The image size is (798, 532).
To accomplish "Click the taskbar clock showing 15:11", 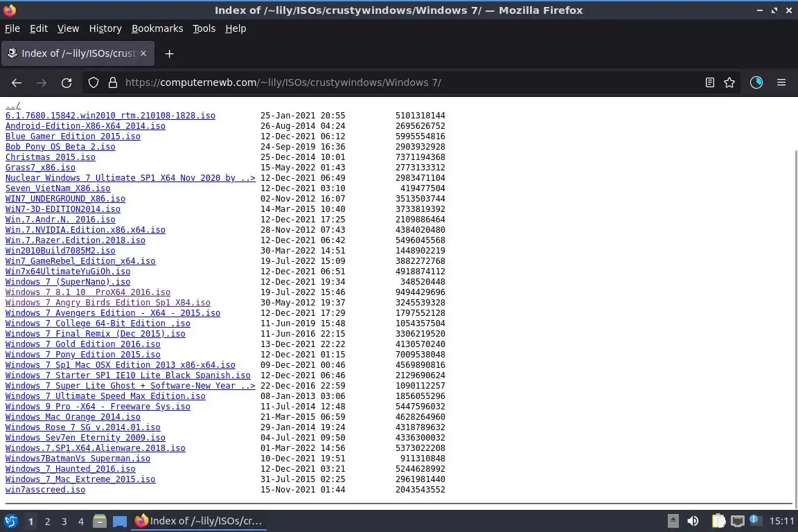I will (x=781, y=521).
